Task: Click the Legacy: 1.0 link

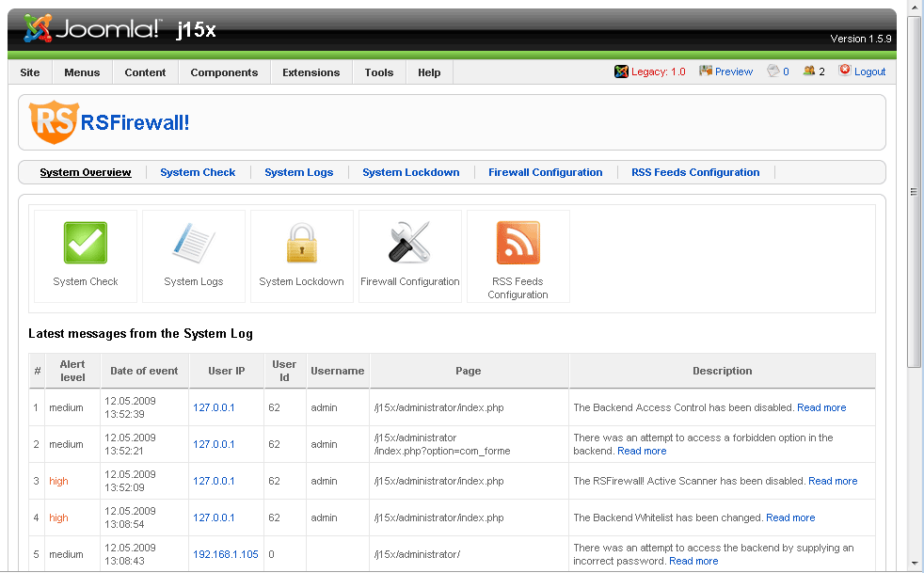Action: point(659,72)
